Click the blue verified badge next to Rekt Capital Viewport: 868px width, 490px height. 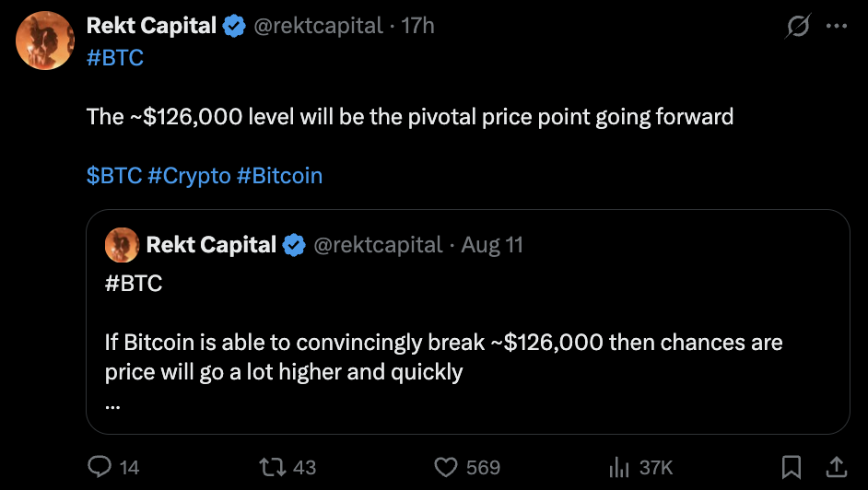[234, 26]
